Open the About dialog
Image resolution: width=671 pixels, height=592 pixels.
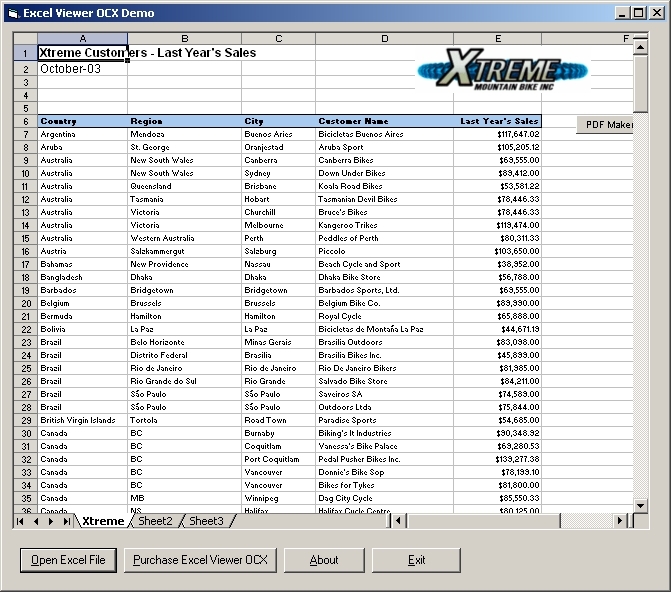(x=324, y=560)
